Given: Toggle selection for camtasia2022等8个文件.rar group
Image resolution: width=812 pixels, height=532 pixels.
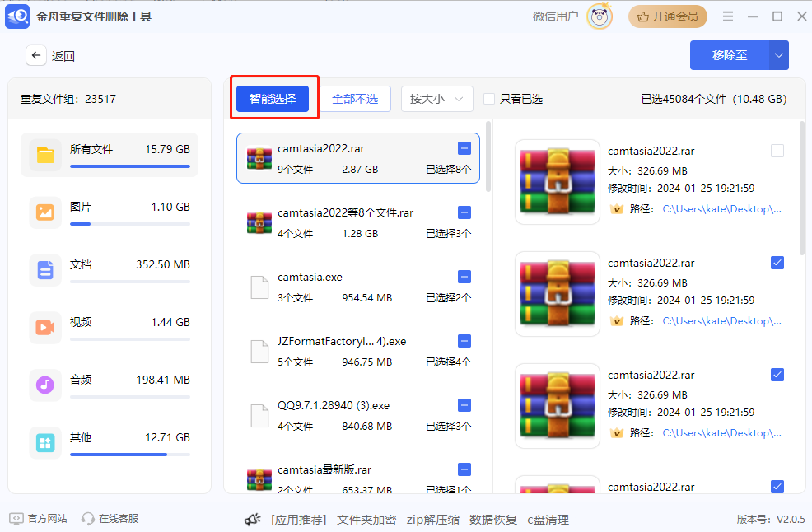Looking at the screenshot, I should [464, 212].
